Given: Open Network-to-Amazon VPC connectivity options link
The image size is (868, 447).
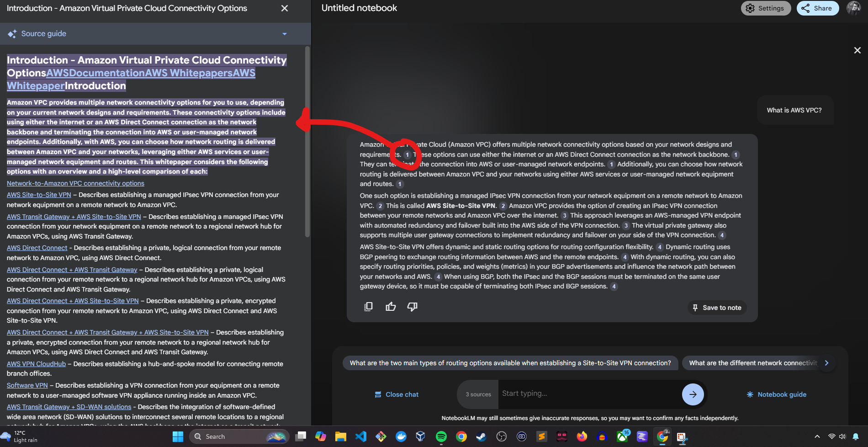Looking at the screenshot, I should [x=75, y=183].
